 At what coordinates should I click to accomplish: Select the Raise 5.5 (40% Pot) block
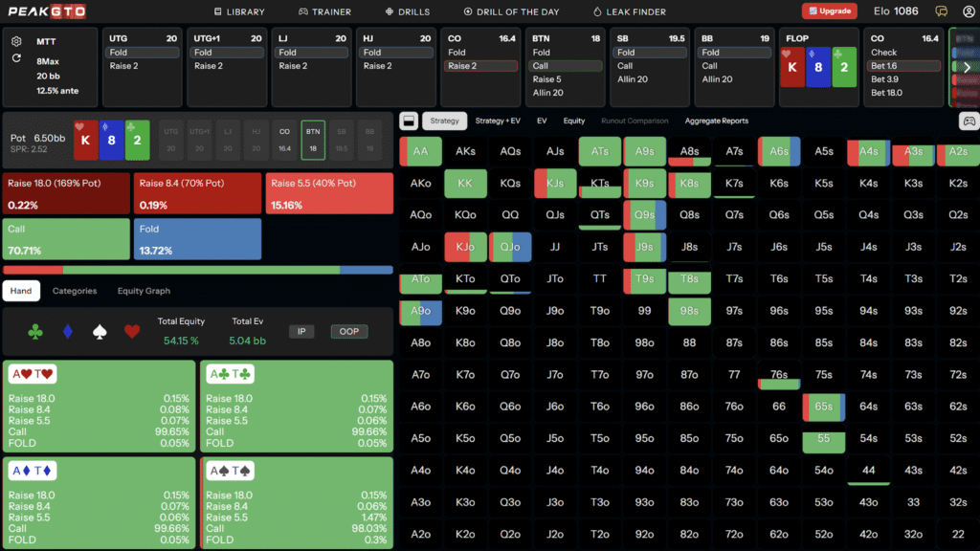(x=329, y=192)
